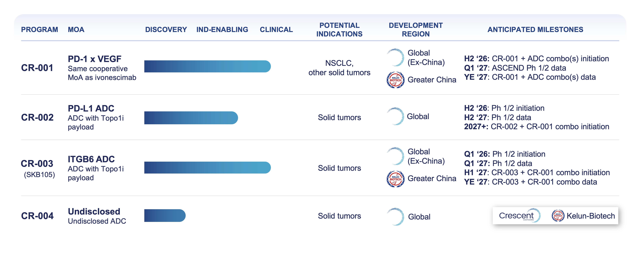Click the CR-003 progress bar
Image resolution: width=644 pixels, height=262 pixels.
click(207, 168)
